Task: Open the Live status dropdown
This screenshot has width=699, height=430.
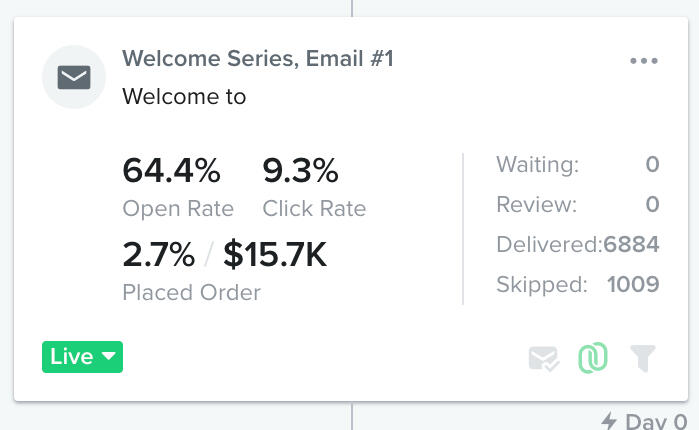Action: (82, 357)
